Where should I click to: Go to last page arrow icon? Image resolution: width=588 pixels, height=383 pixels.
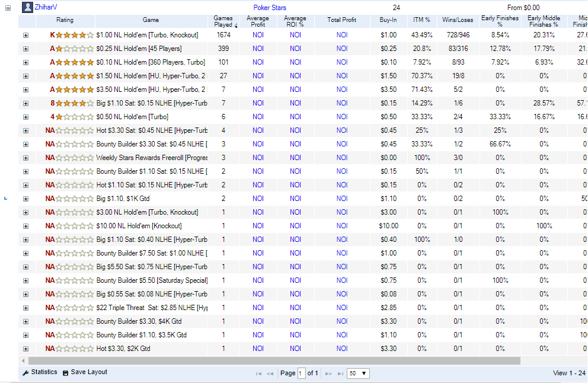[x=340, y=374]
